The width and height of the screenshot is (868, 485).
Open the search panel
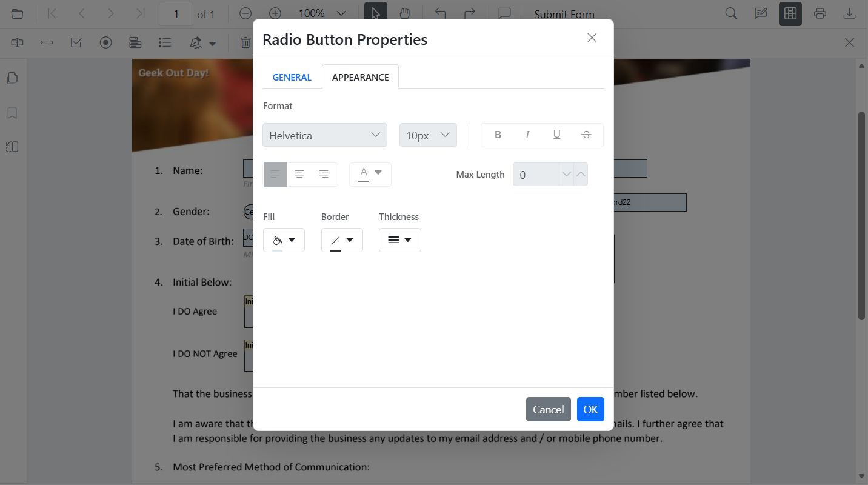[x=730, y=13]
